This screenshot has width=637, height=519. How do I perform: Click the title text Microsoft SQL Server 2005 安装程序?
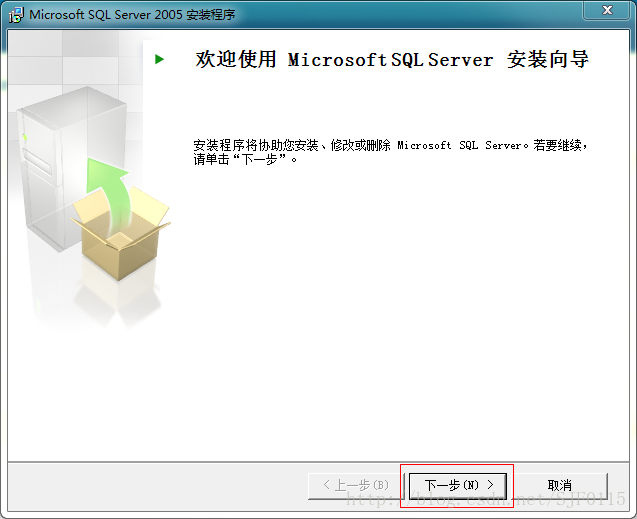(132, 15)
